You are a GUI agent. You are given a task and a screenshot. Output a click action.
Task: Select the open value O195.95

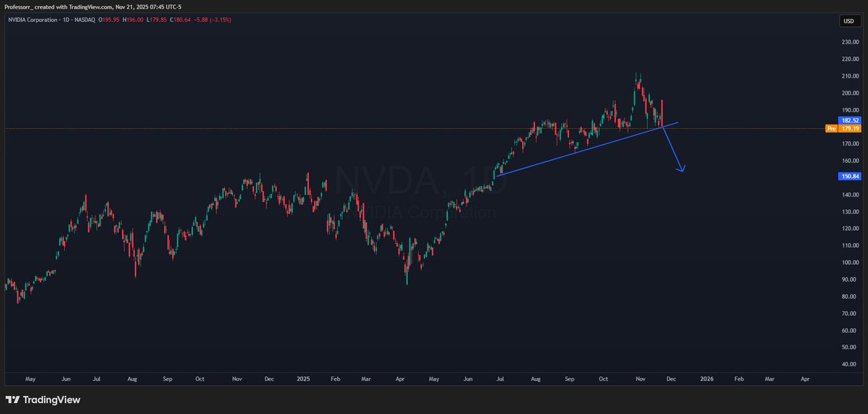109,20
